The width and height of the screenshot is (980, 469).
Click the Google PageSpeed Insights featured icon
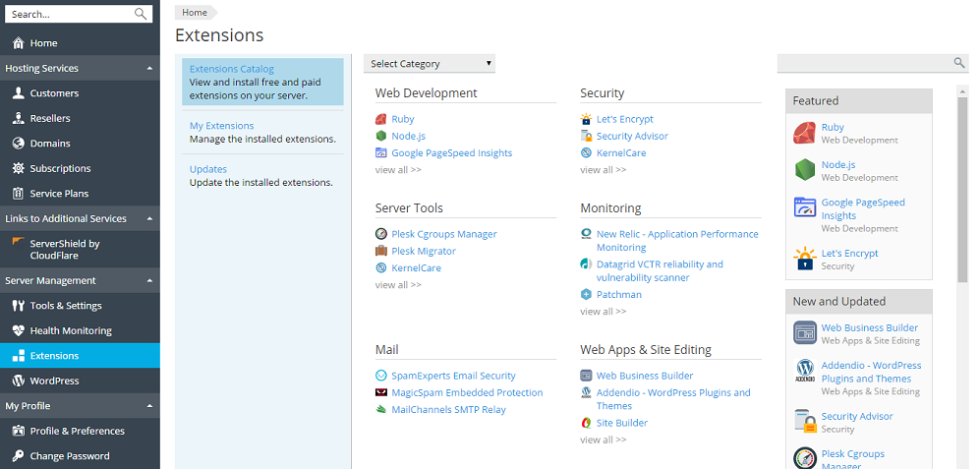[804, 208]
